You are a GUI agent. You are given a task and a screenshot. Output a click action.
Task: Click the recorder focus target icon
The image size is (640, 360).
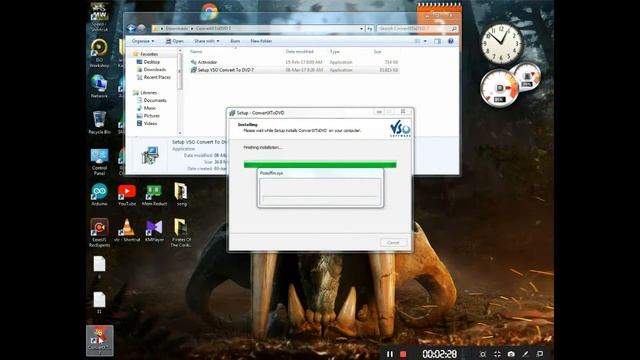point(482,354)
